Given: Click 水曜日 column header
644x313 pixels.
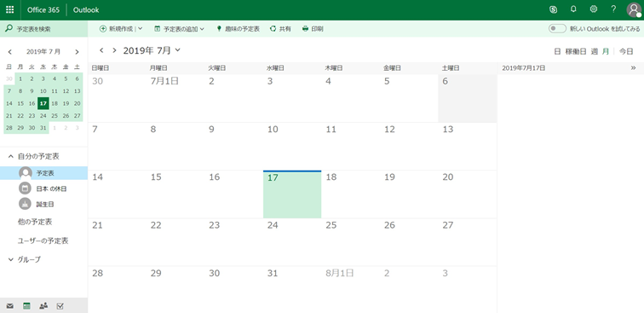Looking at the screenshot, I should [275, 68].
